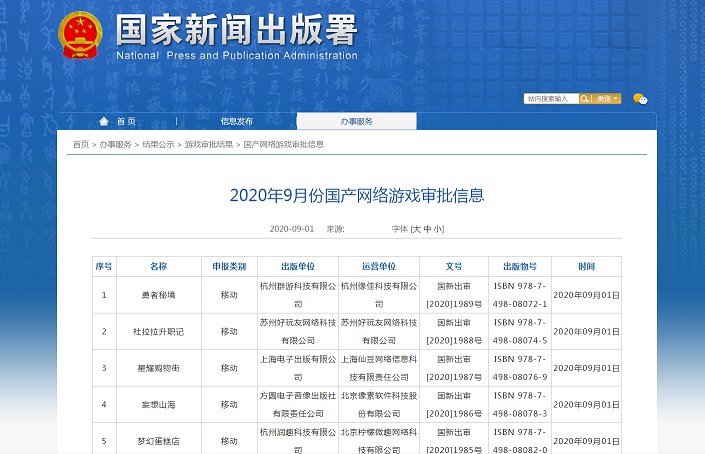
Task: Click the search magnifier icon
Action: [587, 99]
